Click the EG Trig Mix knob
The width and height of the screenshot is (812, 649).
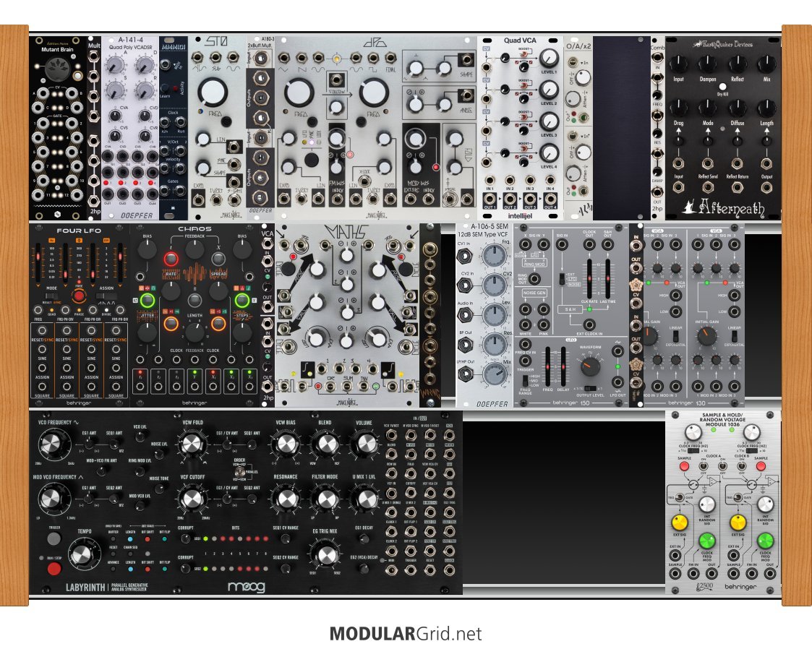(x=325, y=554)
